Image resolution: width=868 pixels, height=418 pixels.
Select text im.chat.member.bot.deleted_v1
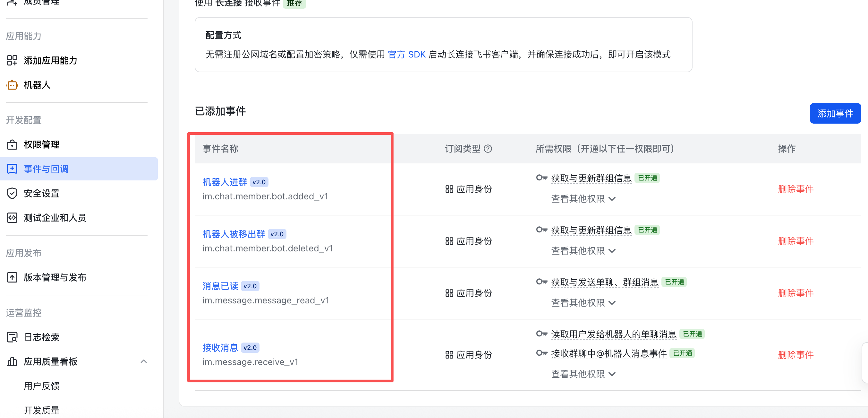click(x=268, y=248)
